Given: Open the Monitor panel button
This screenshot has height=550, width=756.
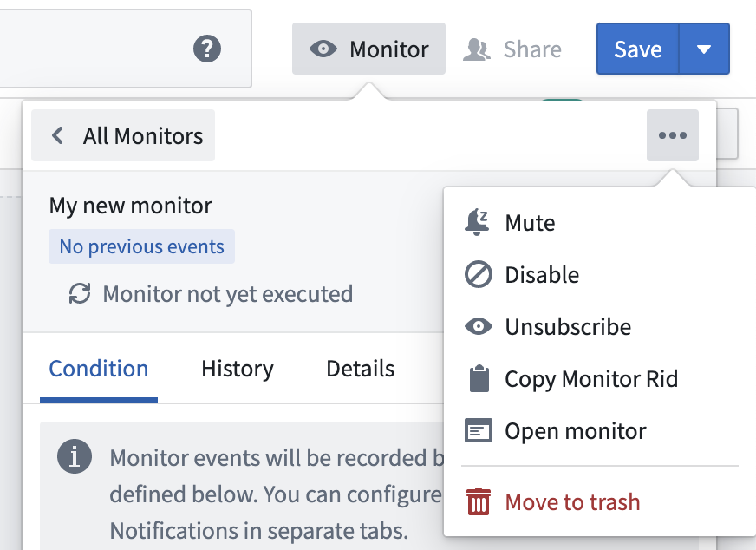Looking at the screenshot, I should tap(368, 49).
